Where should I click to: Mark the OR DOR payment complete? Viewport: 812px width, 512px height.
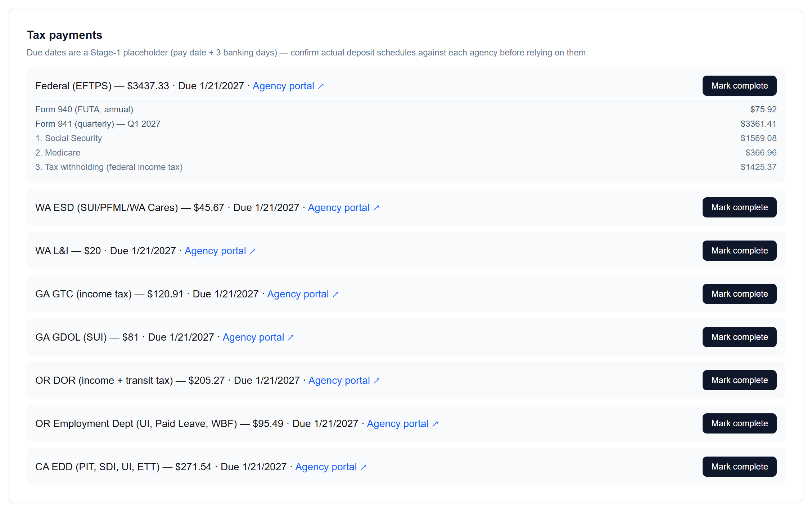tap(739, 380)
